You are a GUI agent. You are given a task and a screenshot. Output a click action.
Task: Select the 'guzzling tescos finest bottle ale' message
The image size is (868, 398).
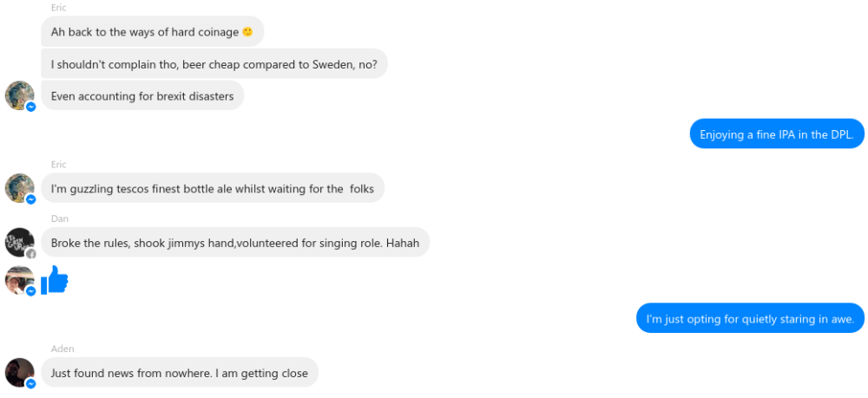pyautogui.click(x=212, y=189)
